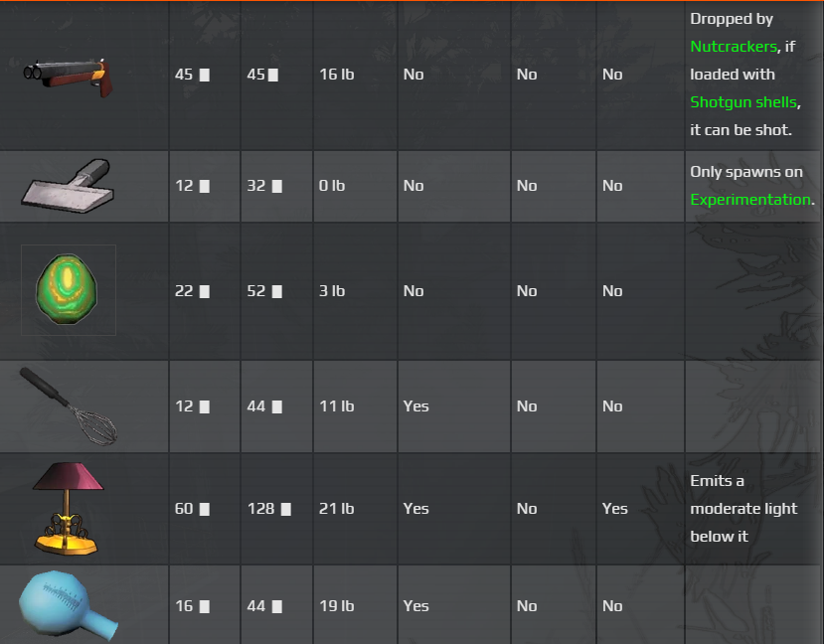
Task: Open the fancy lamp image
Action: pos(68,508)
